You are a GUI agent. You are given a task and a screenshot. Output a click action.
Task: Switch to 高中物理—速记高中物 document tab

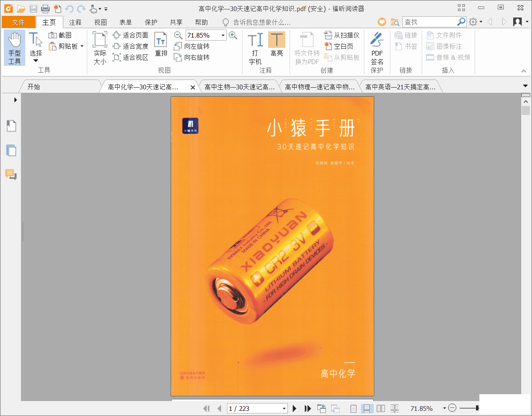coord(320,87)
